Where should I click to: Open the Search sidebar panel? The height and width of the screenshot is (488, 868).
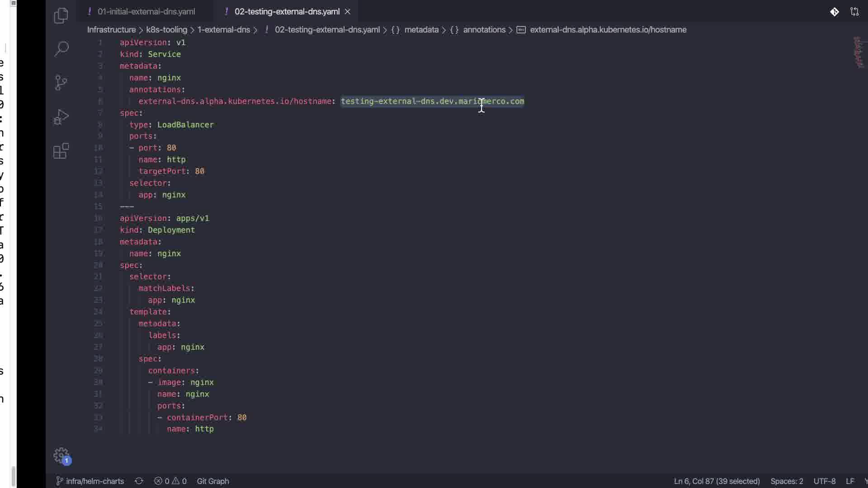coord(61,49)
